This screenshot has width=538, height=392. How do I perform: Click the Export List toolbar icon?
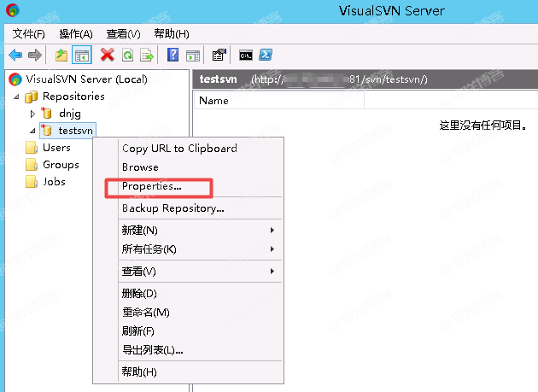(x=147, y=56)
